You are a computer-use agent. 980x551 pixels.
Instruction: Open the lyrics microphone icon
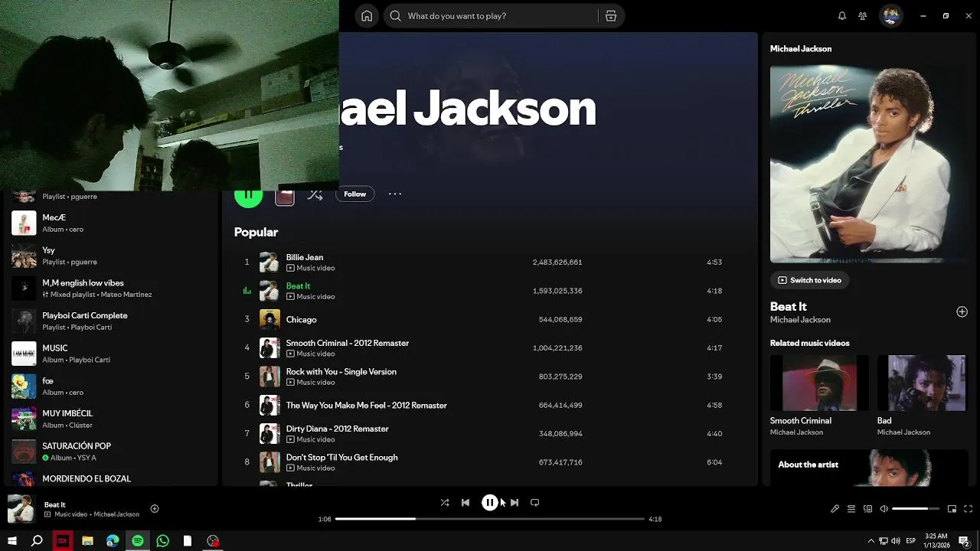point(835,509)
